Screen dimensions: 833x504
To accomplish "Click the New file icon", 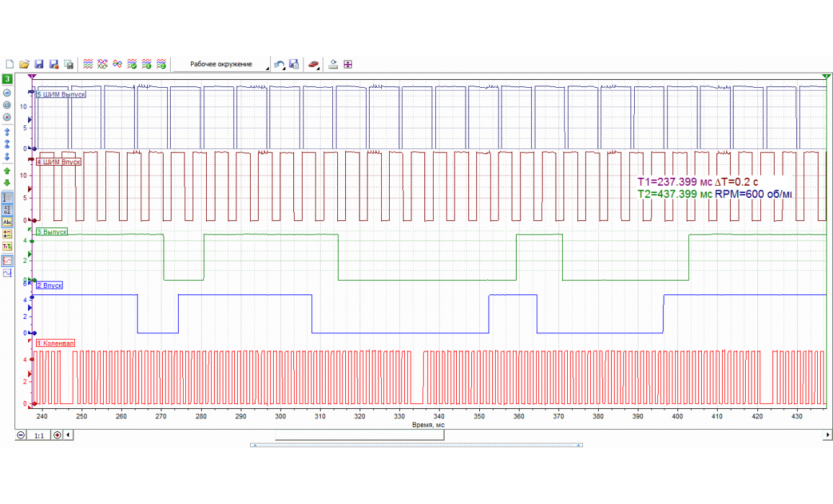I will pos(9,64).
